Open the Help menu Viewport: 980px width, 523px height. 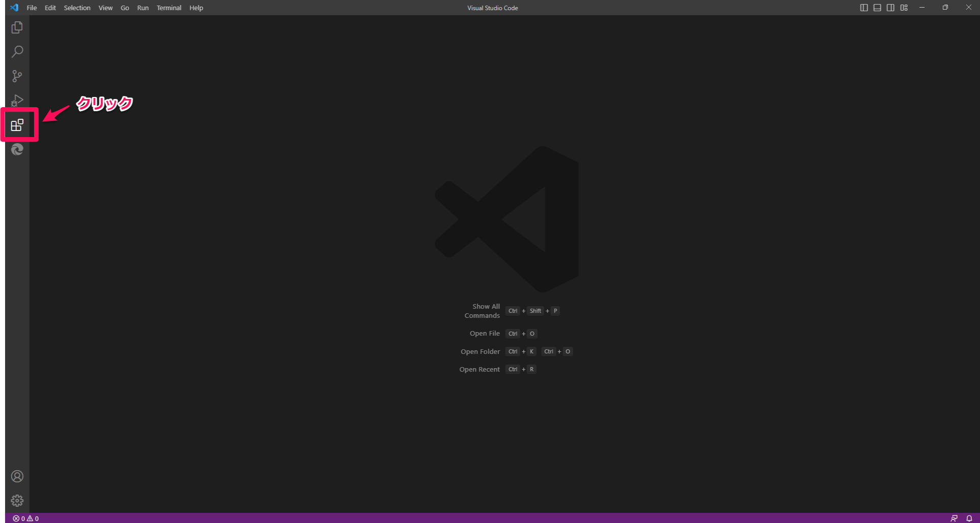(x=196, y=8)
